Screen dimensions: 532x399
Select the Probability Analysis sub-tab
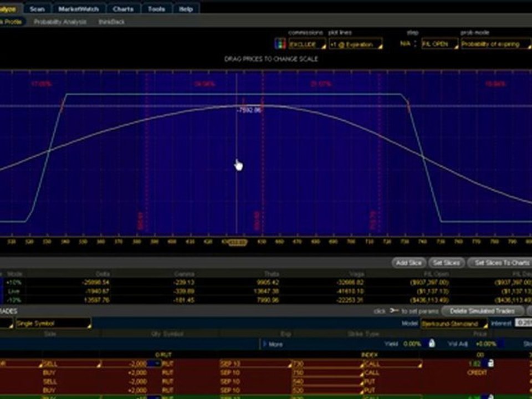60,22
